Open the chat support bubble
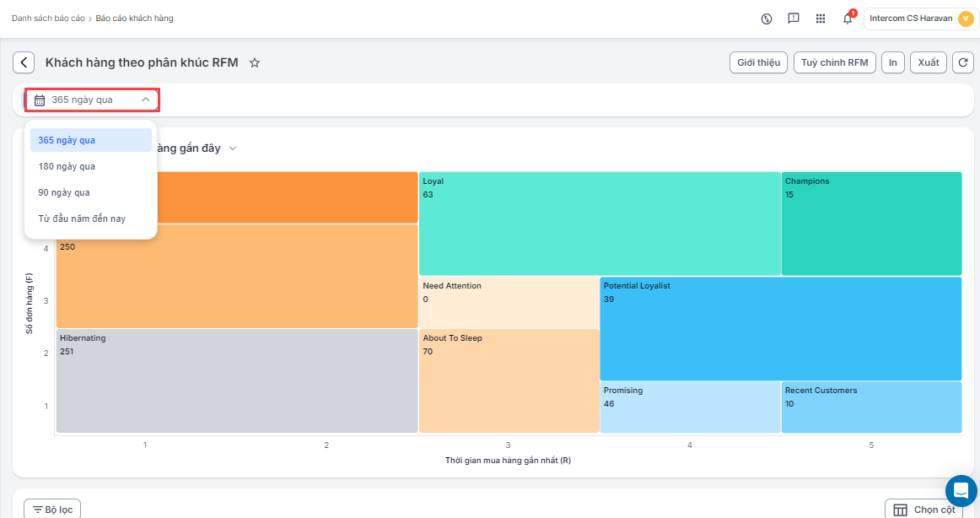The image size is (980, 518). 961,490
